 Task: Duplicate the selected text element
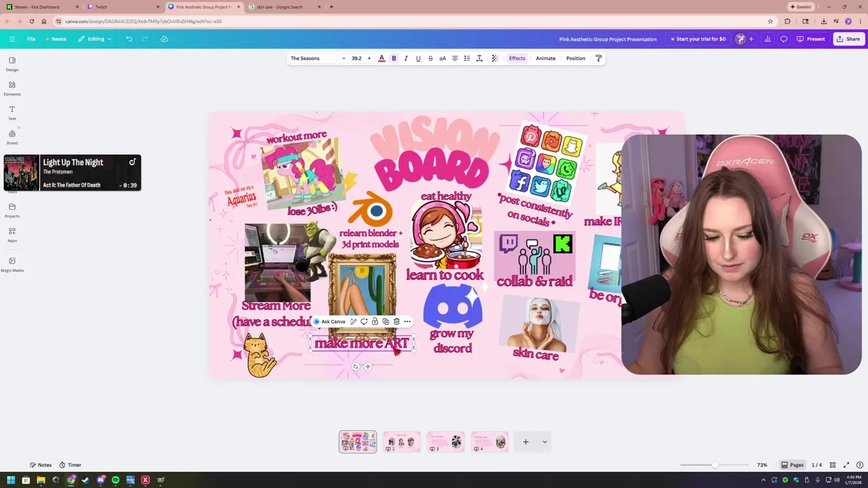386,321
